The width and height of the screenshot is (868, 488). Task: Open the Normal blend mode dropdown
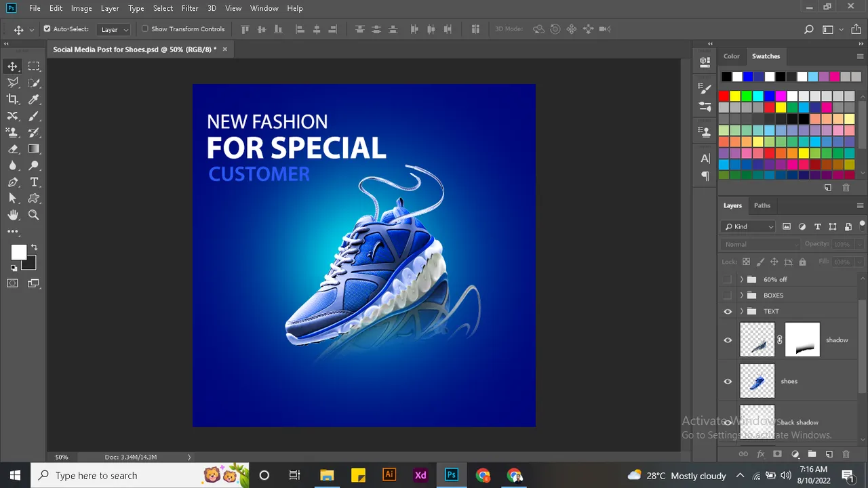[762, 244]
